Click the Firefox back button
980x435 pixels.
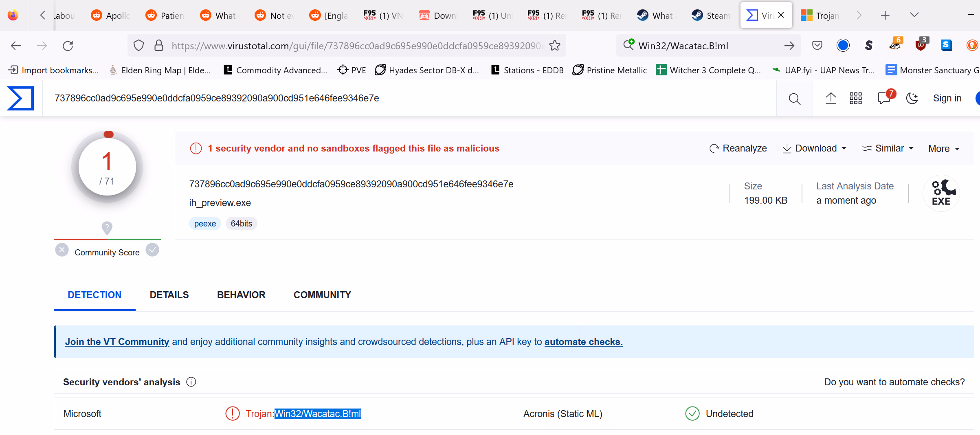(16, 46)
